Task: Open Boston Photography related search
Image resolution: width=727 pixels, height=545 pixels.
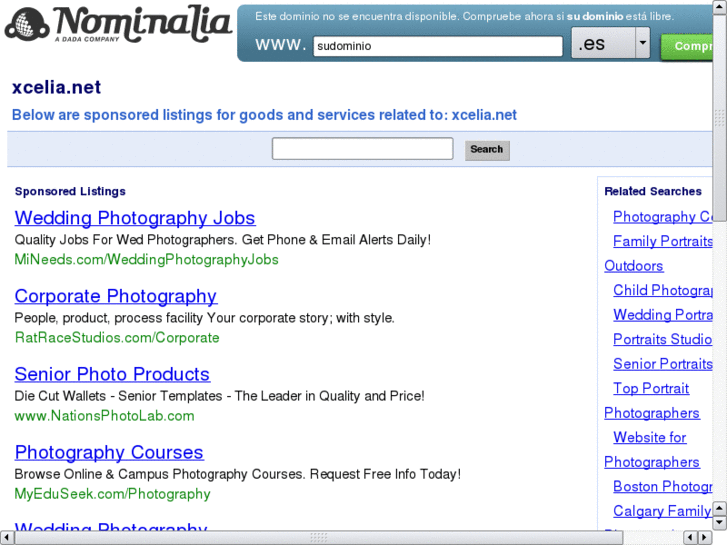Action: pyautogui.click(x=663, y=486)
